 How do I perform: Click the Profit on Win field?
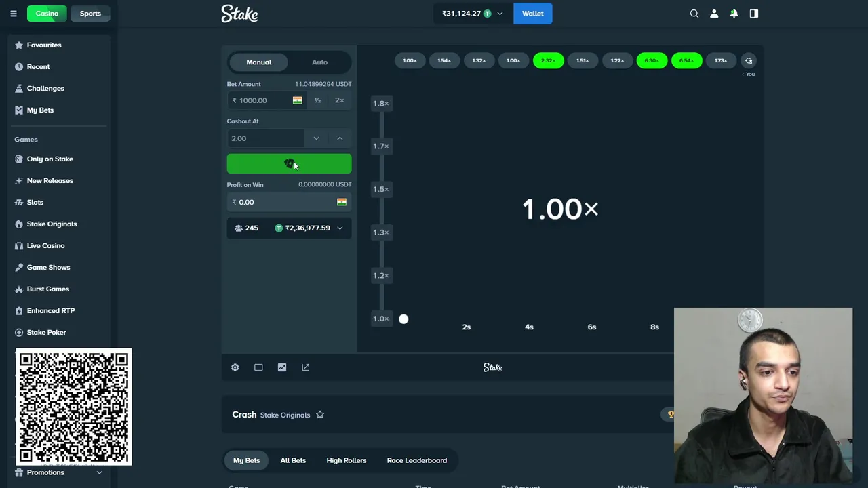point(289,202)
